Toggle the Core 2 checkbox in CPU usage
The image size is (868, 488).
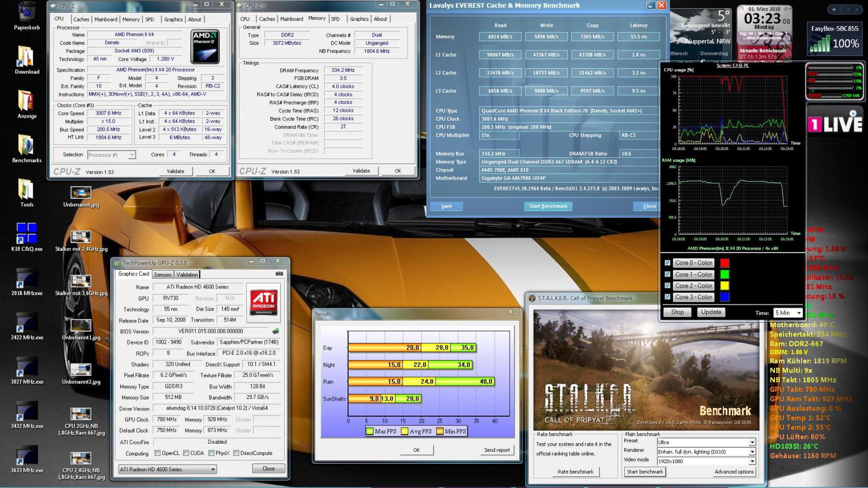pos(667,285)
